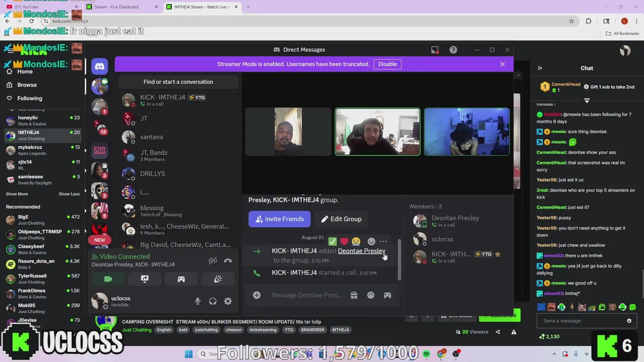The width and height of the screenshot is (644, 362).
Task: Open JT direct message
Action: coord(178,119)
